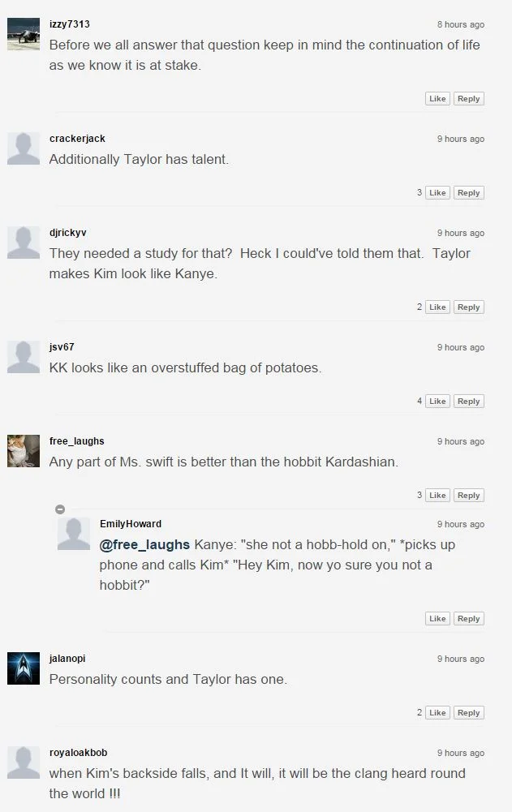The image size is (512, 812).
Task: Click djrickyv's default profile avatar
Action: coord(24,243)
